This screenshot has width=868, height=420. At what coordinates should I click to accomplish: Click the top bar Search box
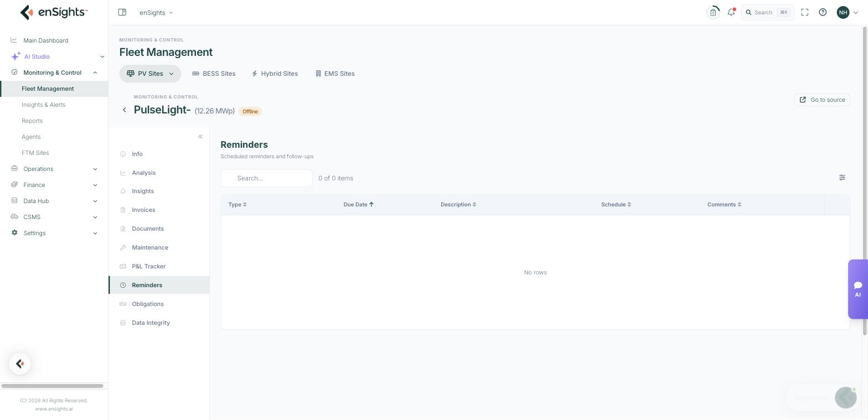768,12
